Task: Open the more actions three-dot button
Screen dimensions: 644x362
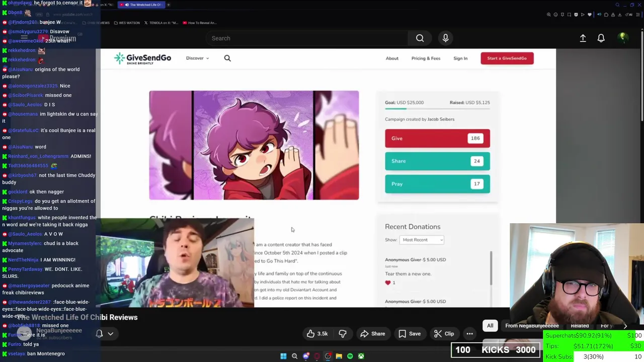Action: pos(469,334)
